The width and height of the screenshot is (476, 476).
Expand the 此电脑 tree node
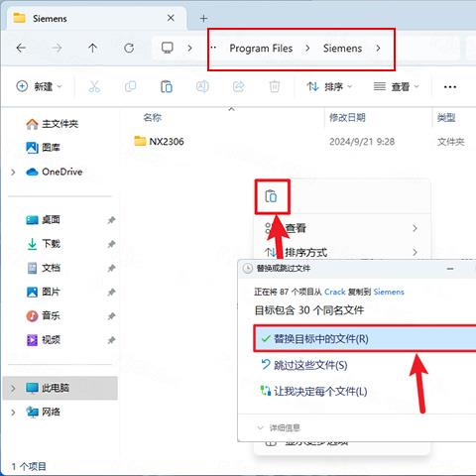tap(13, 388)
